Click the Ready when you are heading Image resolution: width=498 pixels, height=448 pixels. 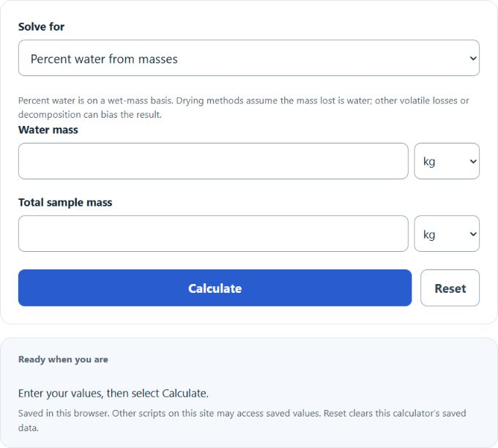[63, 359]
